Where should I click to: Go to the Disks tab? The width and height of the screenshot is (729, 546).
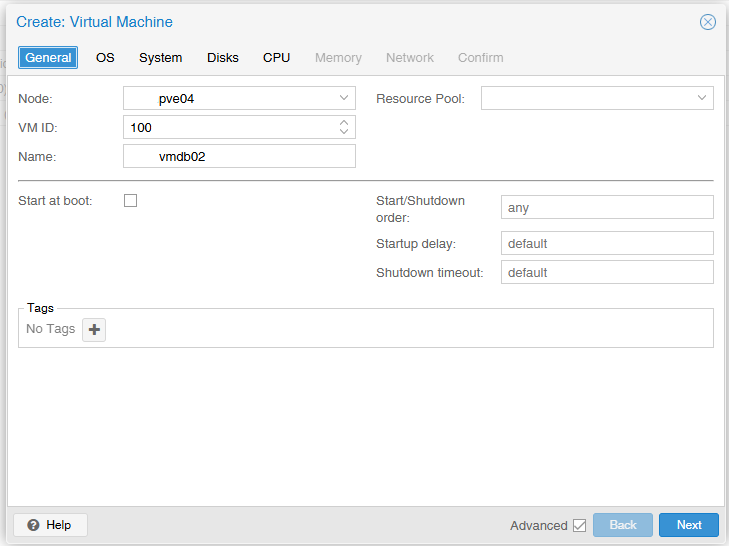pos(223,58)
